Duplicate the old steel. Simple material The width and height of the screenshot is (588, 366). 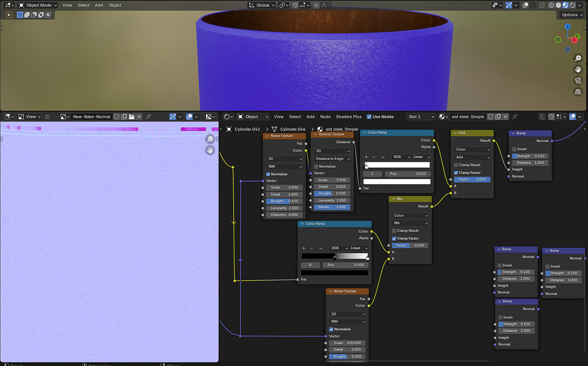point(498,117)
